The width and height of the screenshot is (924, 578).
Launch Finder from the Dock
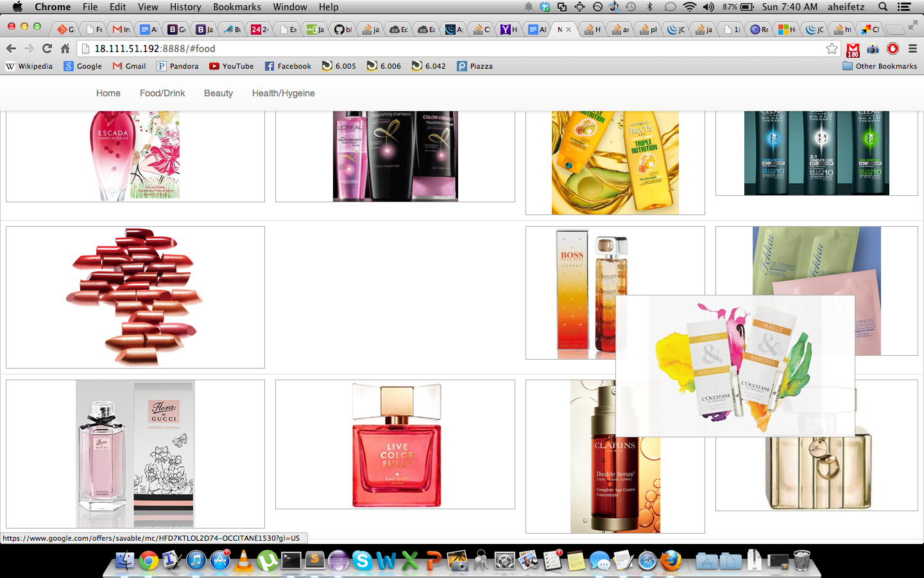(x=124, y=560)
